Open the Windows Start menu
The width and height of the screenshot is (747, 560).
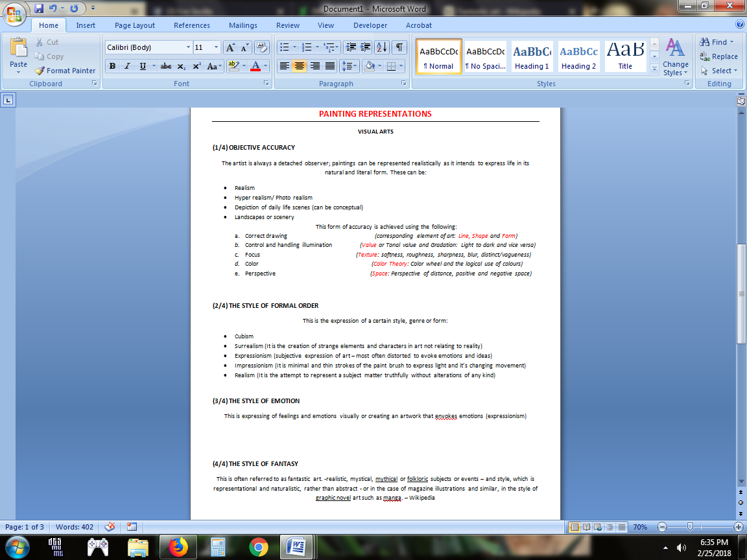coord(16,547)
